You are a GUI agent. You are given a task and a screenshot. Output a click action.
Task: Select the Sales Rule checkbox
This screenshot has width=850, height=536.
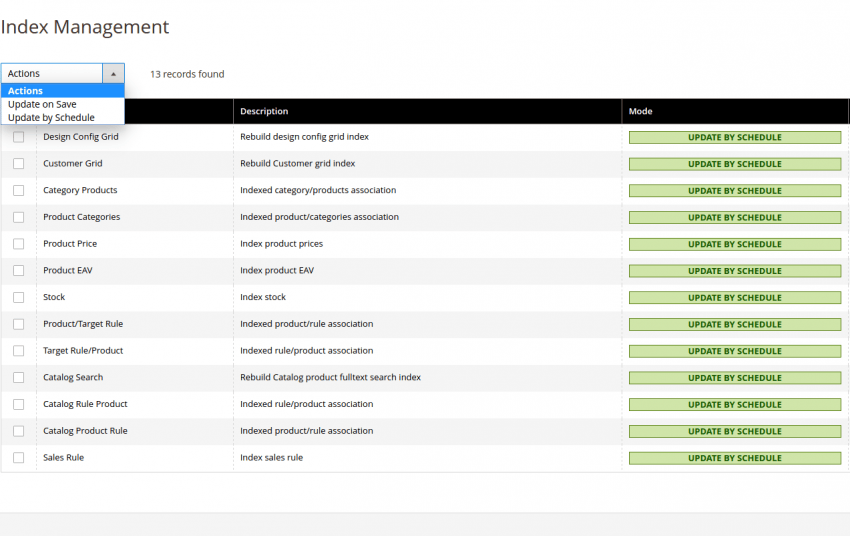pos(18,458)
